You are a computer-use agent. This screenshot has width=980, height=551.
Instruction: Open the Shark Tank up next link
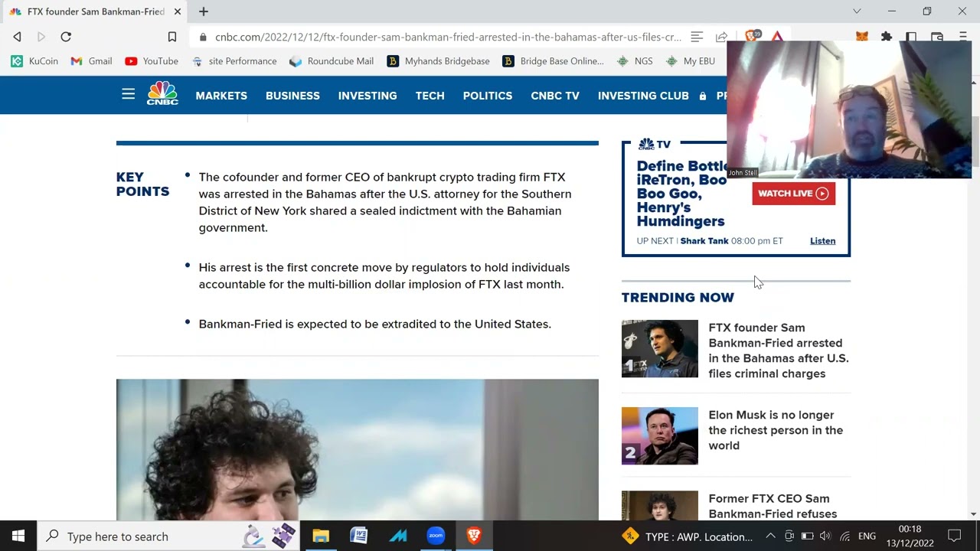(704, 241)
